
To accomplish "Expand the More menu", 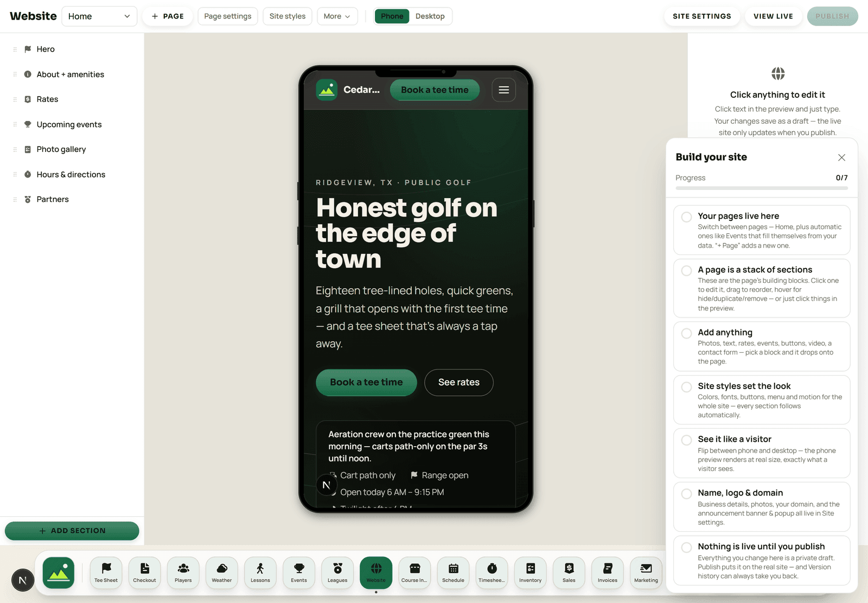I will point(337,16).
